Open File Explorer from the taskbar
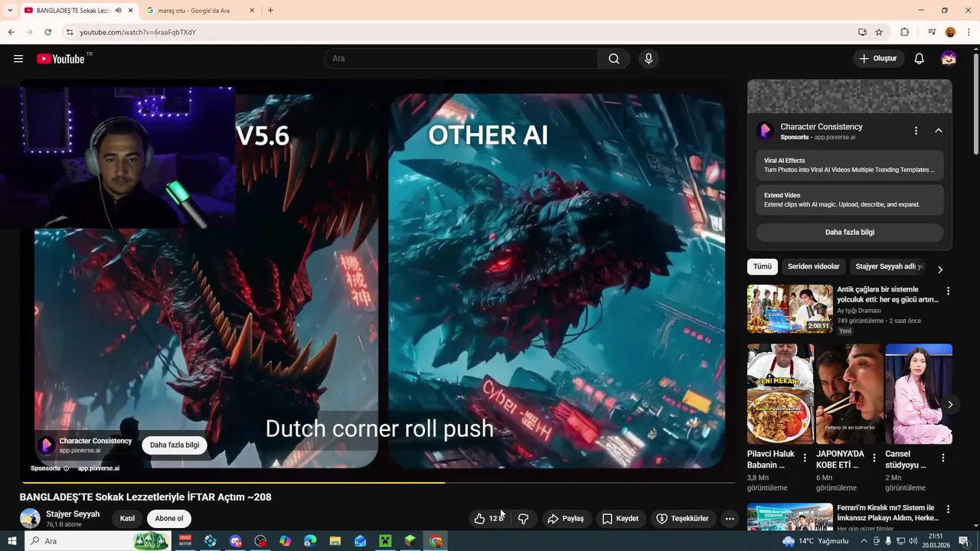The height and width of the screenshot is (551, 980). pos(335,541)
